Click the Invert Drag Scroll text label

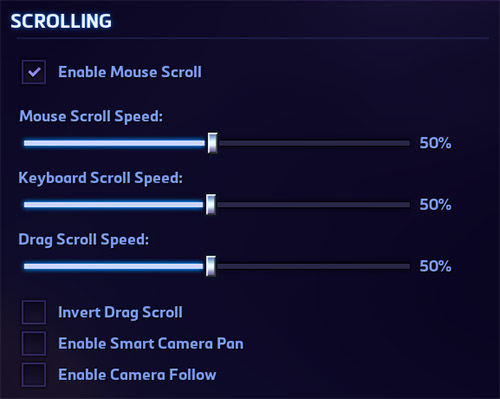pyautogui.click(x=120, y=313)
